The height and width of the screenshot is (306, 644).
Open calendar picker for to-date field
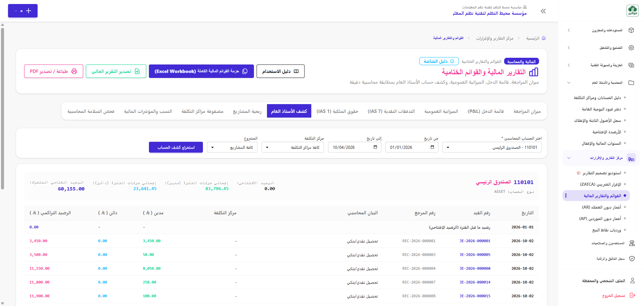(375, 147)
